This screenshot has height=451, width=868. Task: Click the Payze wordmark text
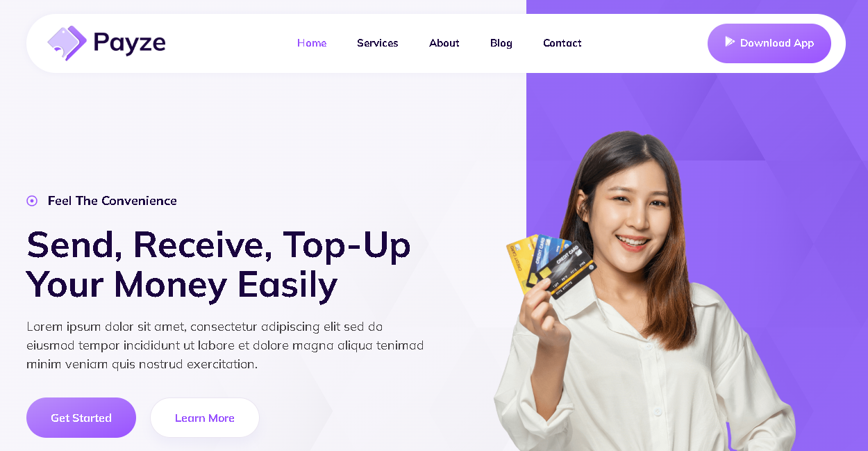[x=129, y=43]
